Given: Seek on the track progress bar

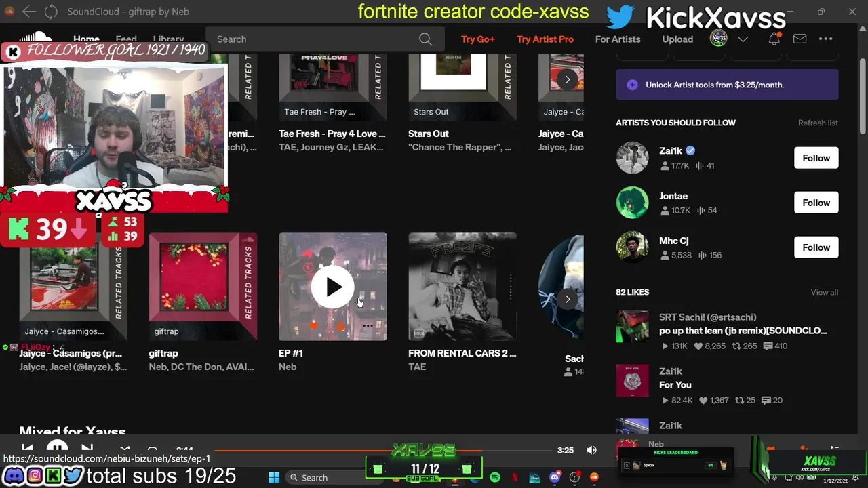Looking at the screenshot, I should [x=383, y=450].
